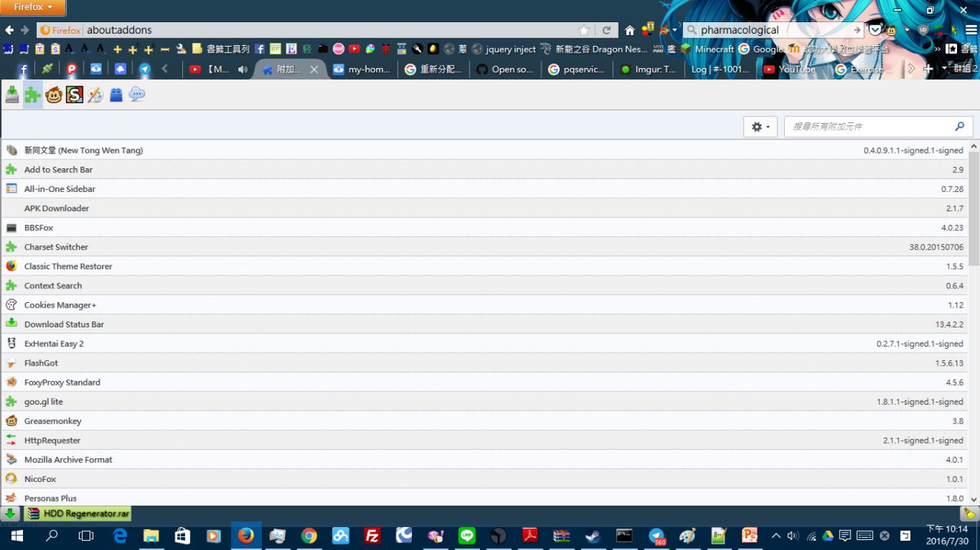Open the Pocket toolbar icon
Viewport: 980px width, 550px height.
(x=875, y=31)
